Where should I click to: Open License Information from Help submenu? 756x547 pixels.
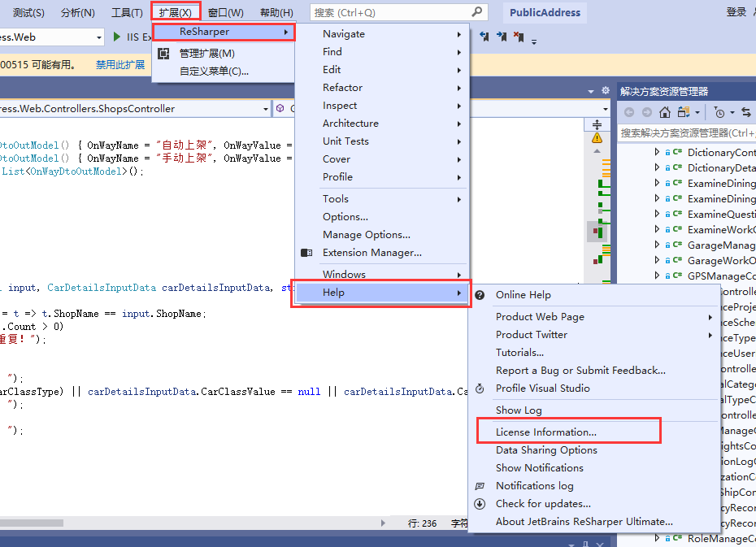click(546, 432)
